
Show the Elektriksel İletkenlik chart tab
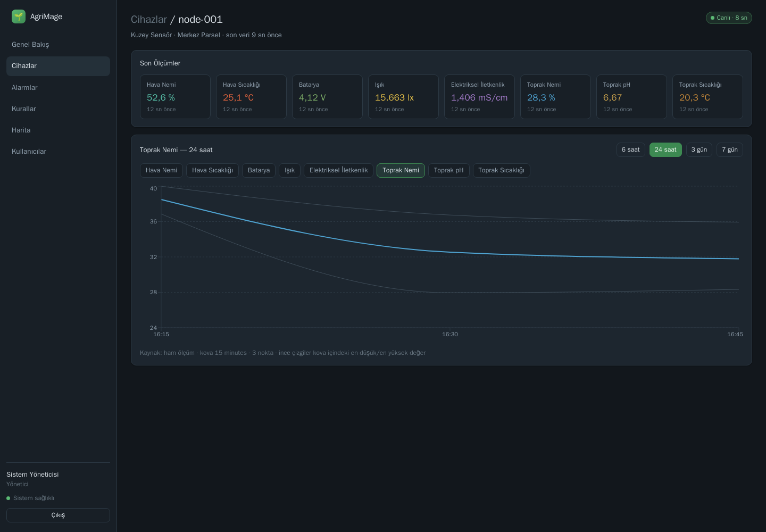click(x=338, y=170)
